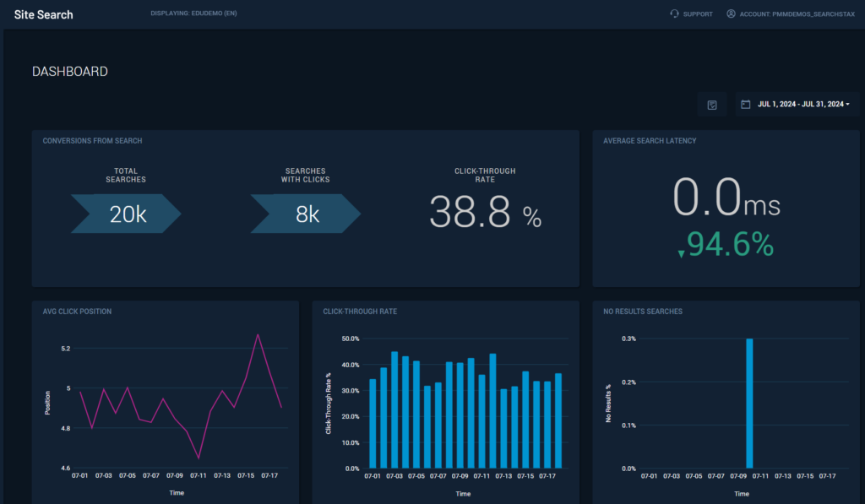Click NO RESULTS SEARCHES chart title
Viewport: 865px width, 504px height.
(x=643, y=312)
